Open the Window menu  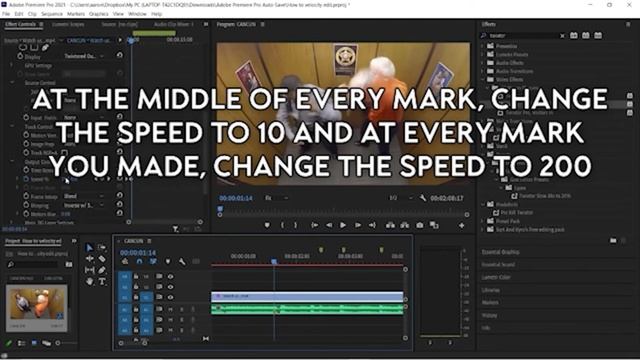click(x=137, y=14)
